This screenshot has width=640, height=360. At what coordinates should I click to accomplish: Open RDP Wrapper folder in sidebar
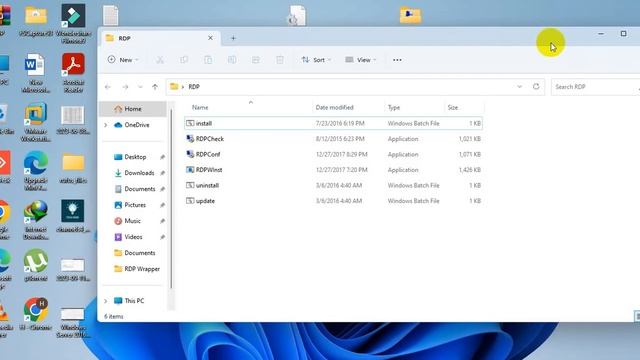point(142,269)
